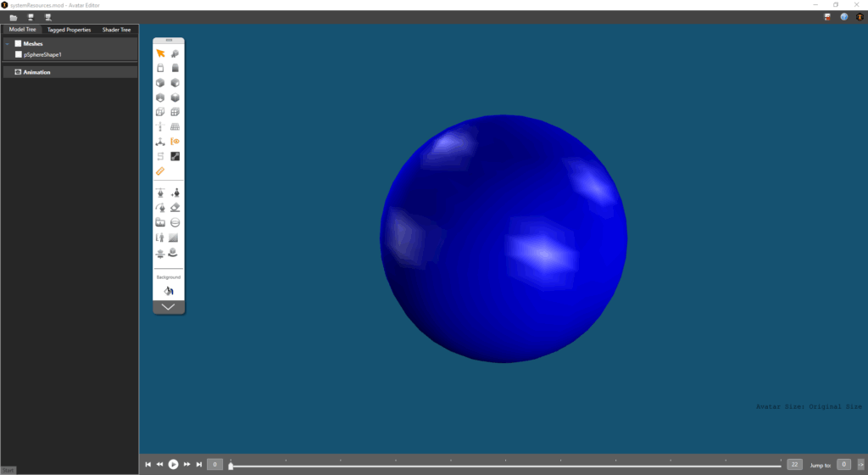
Task: Select the eraser tool in floating palette
Action: [175, 207]
